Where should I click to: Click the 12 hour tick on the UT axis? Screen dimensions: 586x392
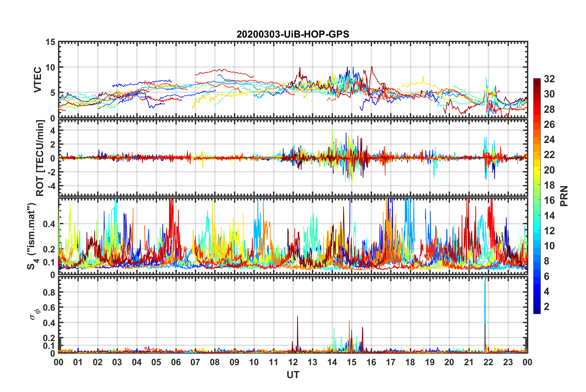coord(293,362)
